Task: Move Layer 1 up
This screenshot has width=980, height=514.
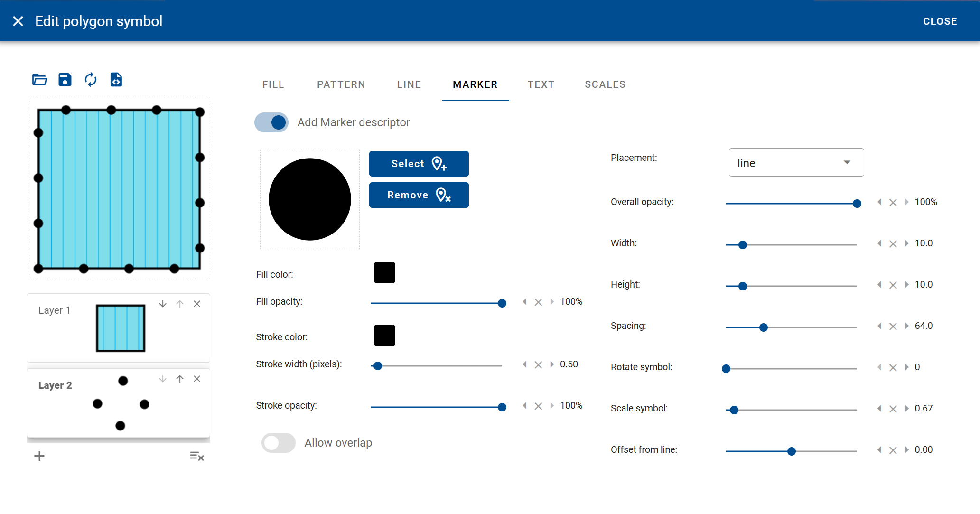Action: [x=180, y=304]
